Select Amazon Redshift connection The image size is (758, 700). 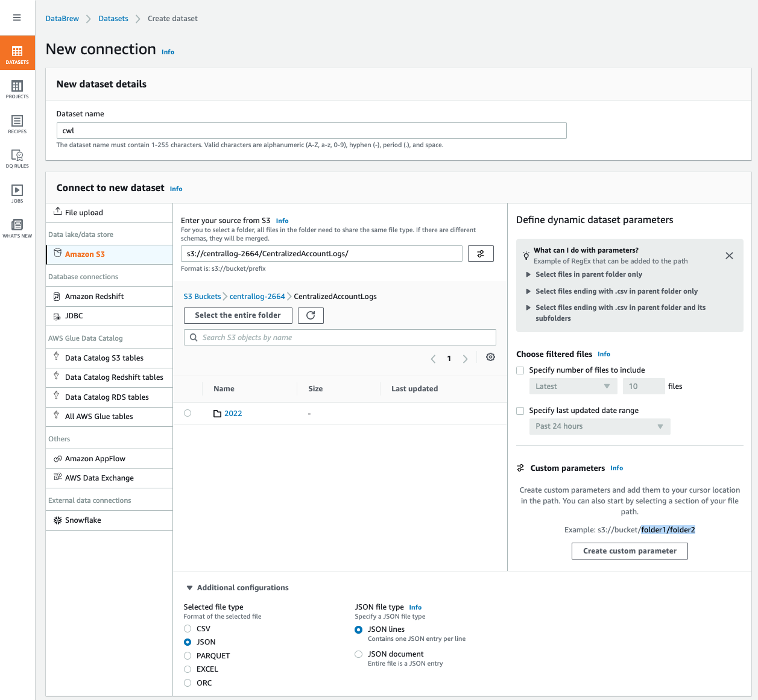[x=94, y=297]
